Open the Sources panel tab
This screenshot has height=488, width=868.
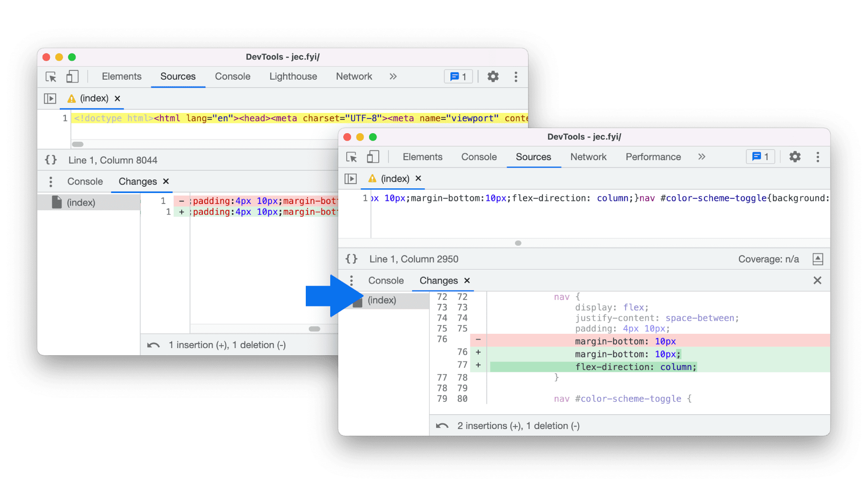(532, 156)
